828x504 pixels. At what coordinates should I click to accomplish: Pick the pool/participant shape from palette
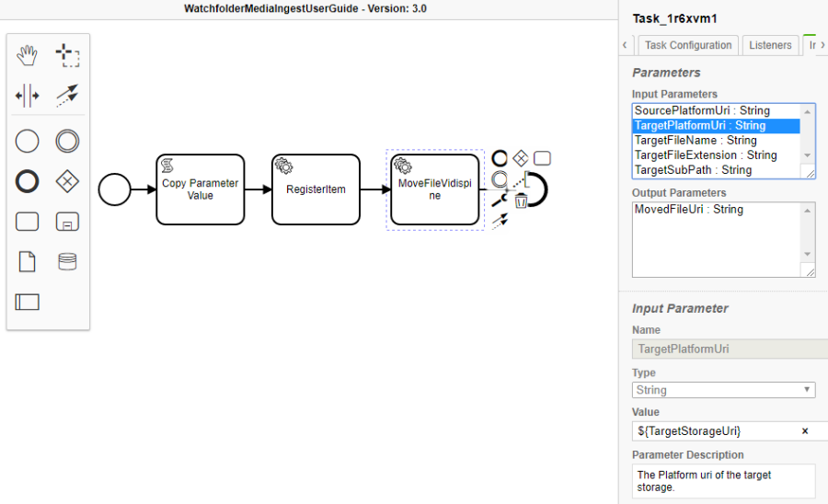click(x=28, y=302)
